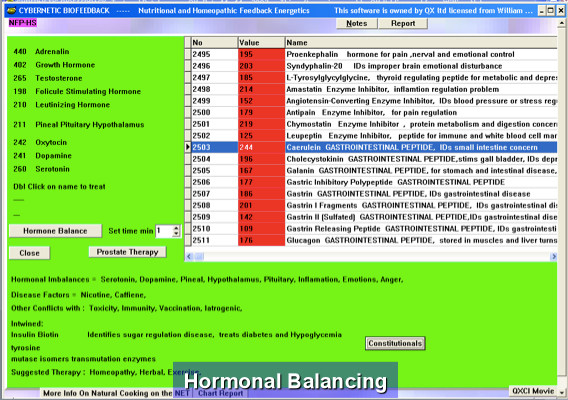Open the Chart Report item

(221, 393)
